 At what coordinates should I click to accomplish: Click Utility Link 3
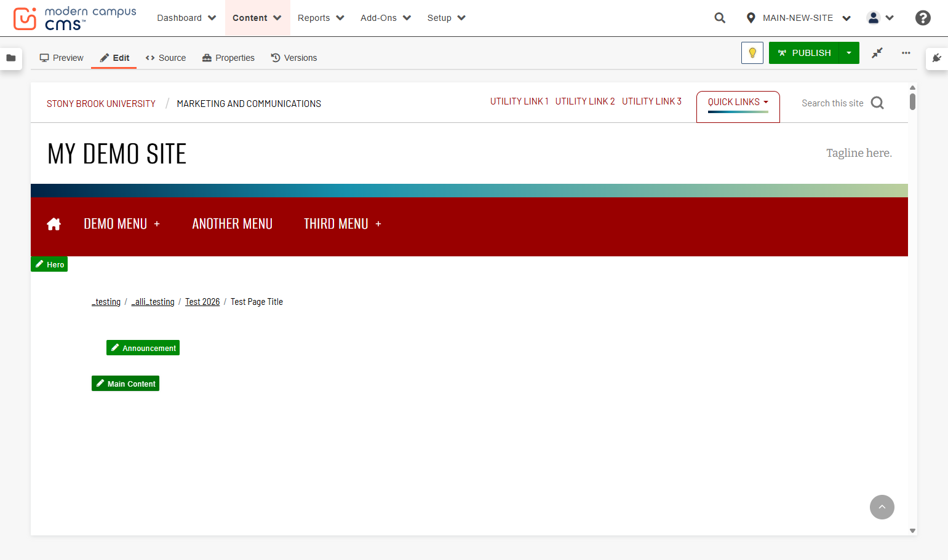click(x=652, y=101)
